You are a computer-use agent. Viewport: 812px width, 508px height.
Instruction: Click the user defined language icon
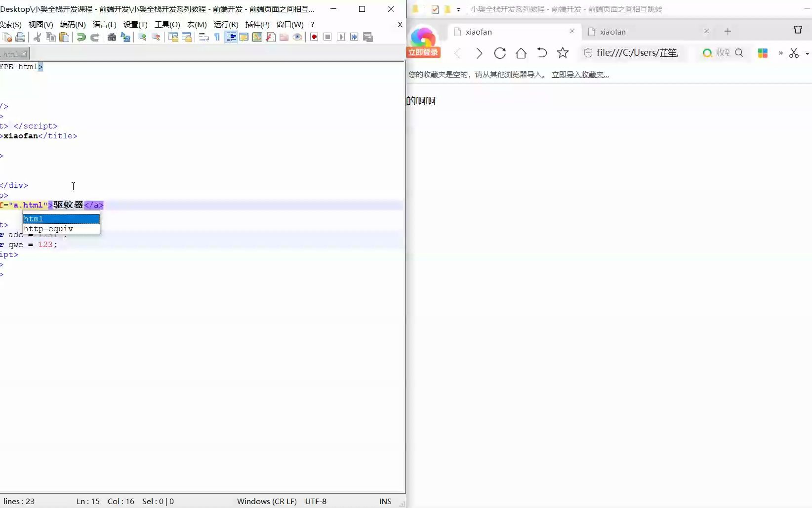coord(244,37)
